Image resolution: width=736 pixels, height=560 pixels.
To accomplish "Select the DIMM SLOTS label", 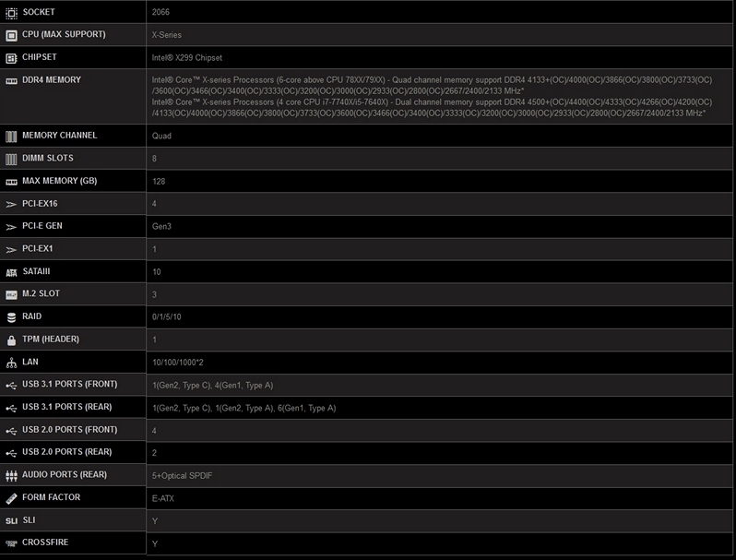I will tap(48, 158).
